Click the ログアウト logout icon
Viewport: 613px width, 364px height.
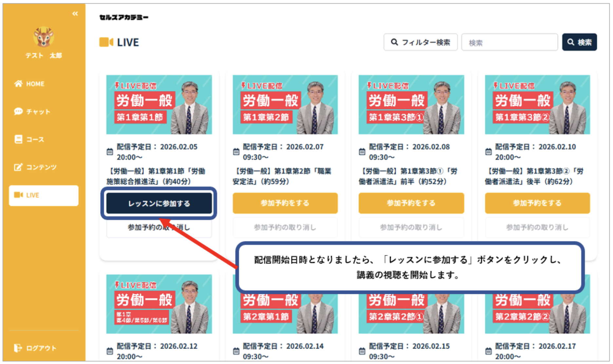[x=18, y=348]
